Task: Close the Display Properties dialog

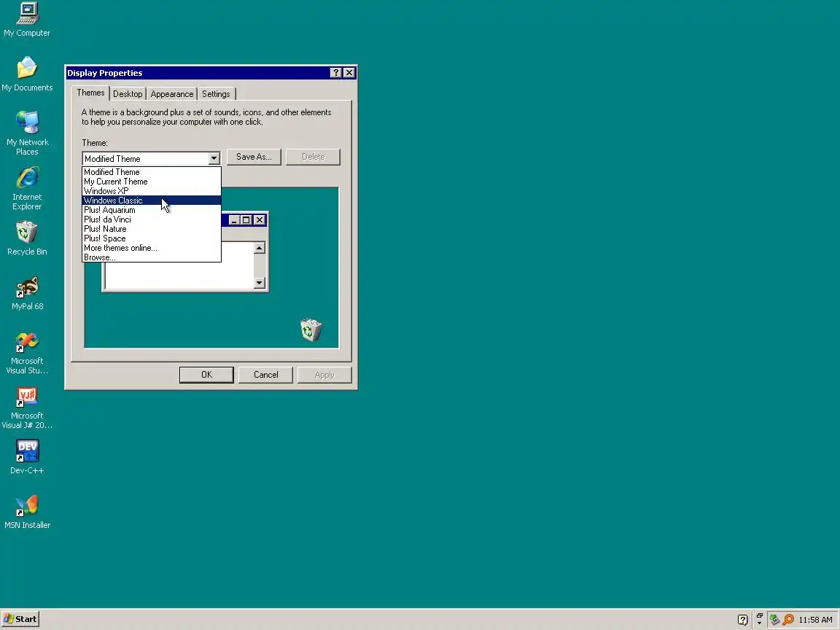Action: [349, 73]
